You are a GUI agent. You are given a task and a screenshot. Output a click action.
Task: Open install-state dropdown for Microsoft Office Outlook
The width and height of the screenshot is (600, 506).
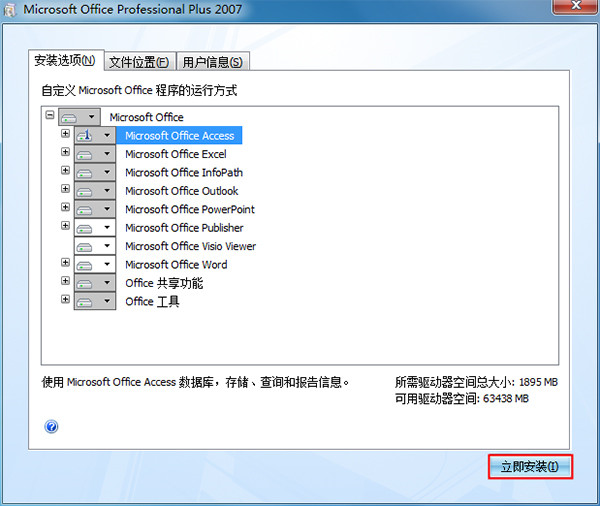(x=95, y=191)
